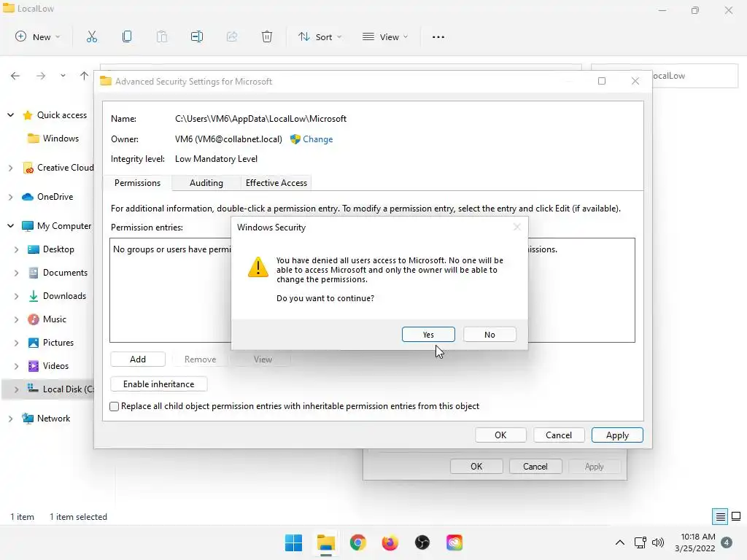
Task: Click Cancel in the background Properties dialog
Action: click(535, 467)
